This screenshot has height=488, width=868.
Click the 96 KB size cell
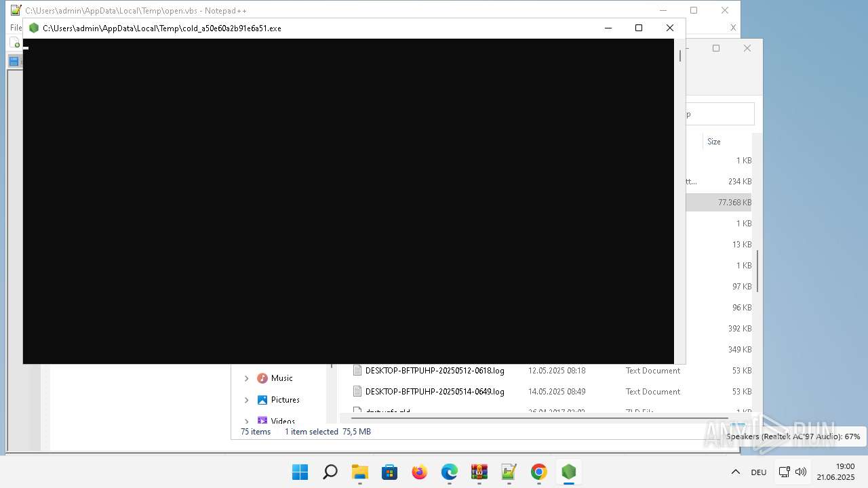pyautogui.click(x=742, y=308)
